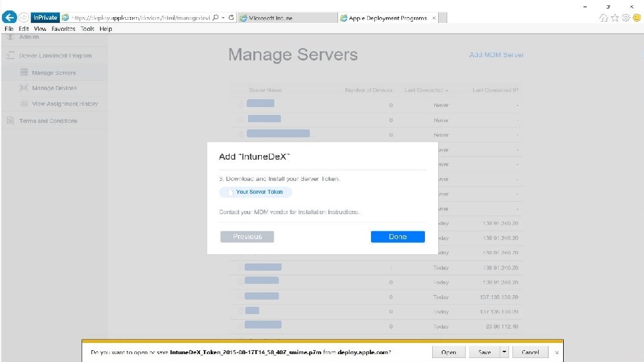
Task: Download Your Server Token
Action: 255,192
